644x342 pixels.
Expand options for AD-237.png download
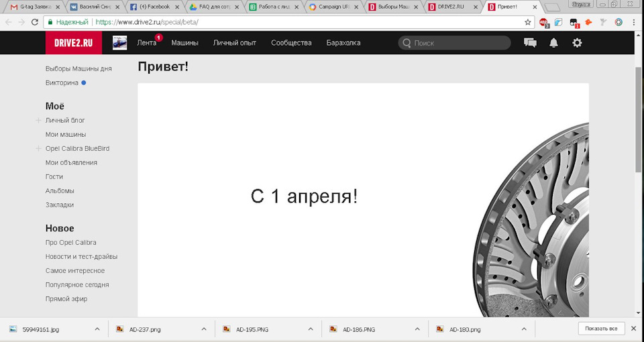[204, 329]
